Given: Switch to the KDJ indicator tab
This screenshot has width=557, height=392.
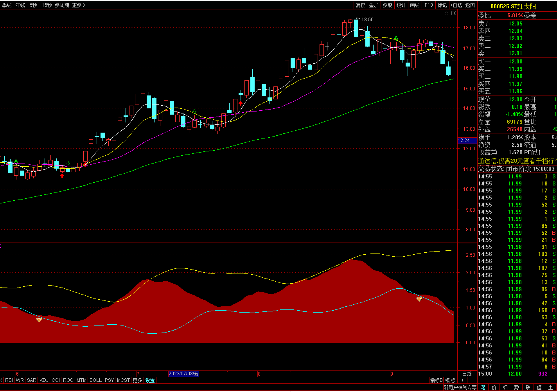Looking at the screenshot, I should [x=44, y=380].
